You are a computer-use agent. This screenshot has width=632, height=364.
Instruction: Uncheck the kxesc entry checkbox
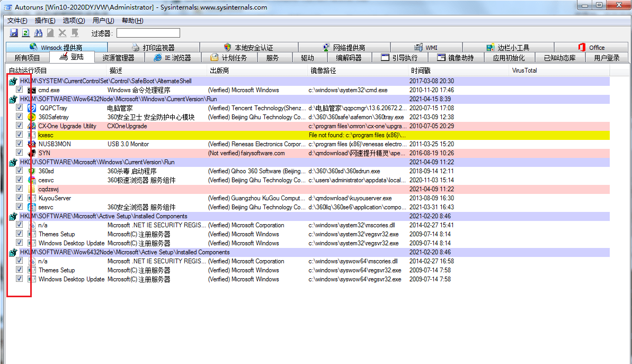[19, 135]
